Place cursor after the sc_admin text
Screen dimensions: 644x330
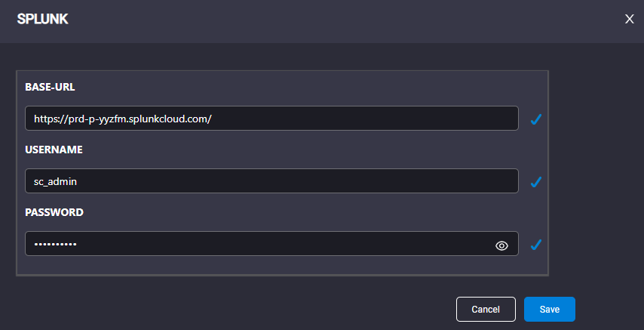77,181
